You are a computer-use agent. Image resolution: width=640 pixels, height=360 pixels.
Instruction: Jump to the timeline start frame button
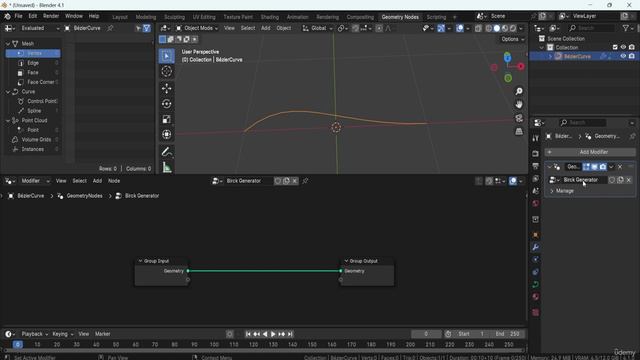tap(248, 334)
